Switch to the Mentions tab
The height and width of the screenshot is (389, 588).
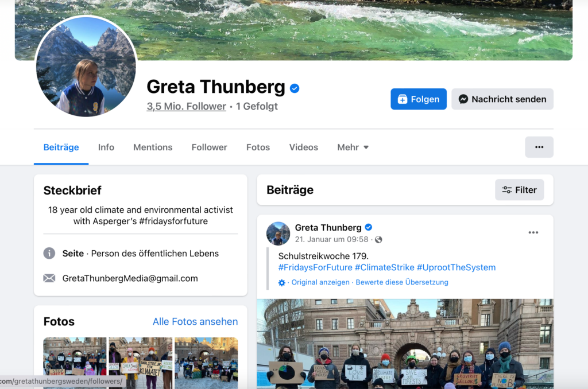[x=153, y=147]
